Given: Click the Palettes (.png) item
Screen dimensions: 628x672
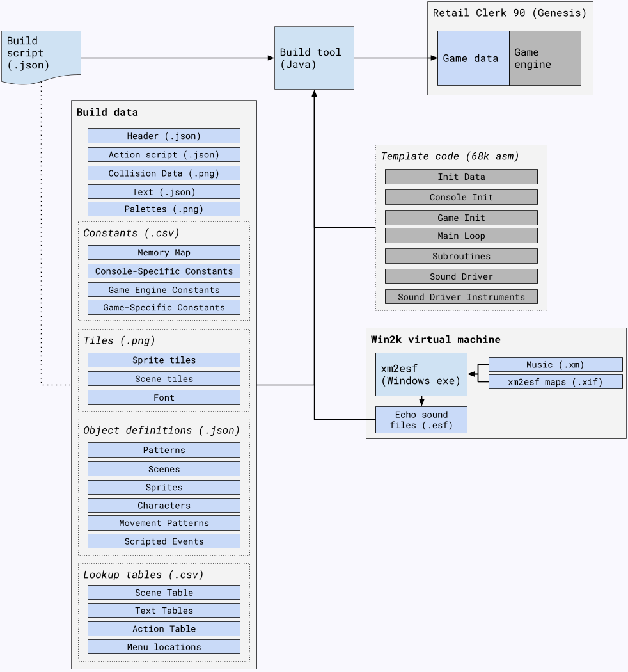Looking at the screenshot, I should pyautogui.click(x=164, y=209).
